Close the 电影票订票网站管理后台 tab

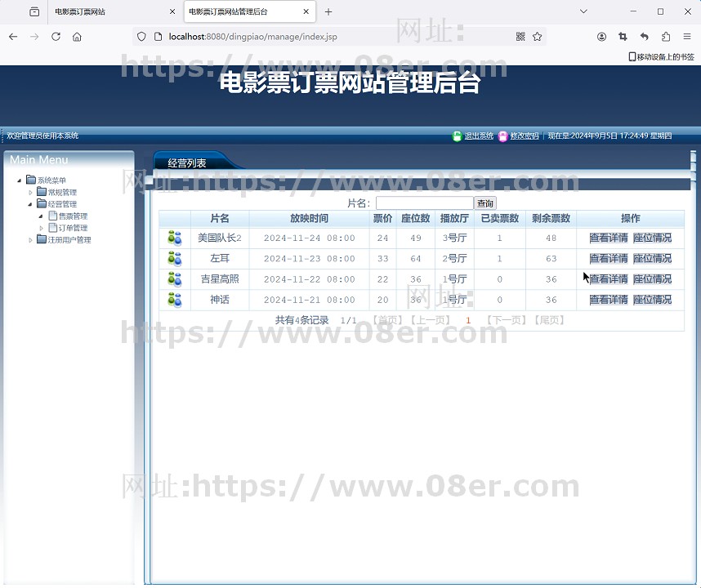pyautogui.click(x=306, y=11)
